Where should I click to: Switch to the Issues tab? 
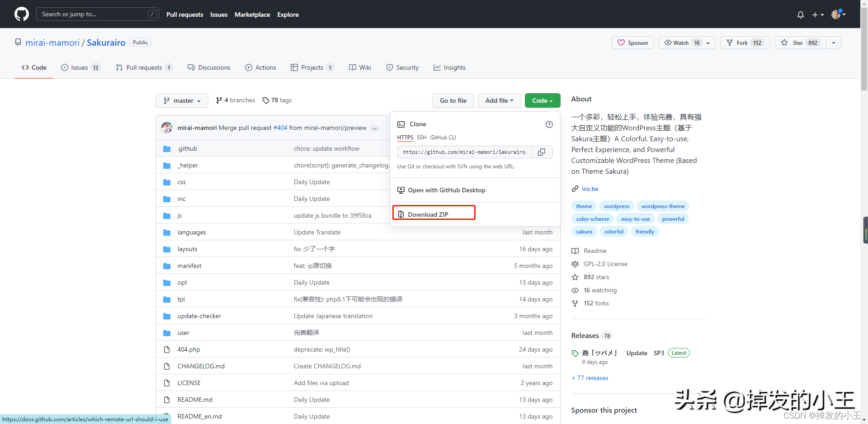[80, 67]
